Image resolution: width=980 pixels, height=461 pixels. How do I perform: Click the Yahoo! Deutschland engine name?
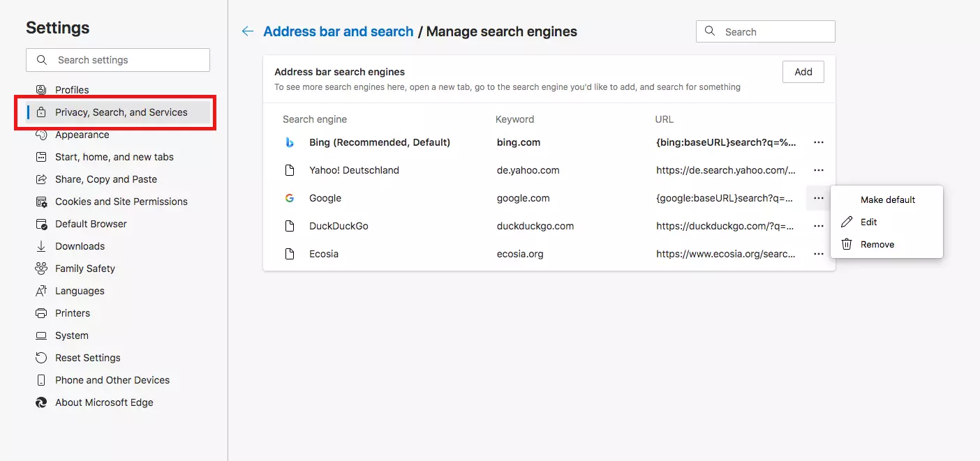[355, 170]
